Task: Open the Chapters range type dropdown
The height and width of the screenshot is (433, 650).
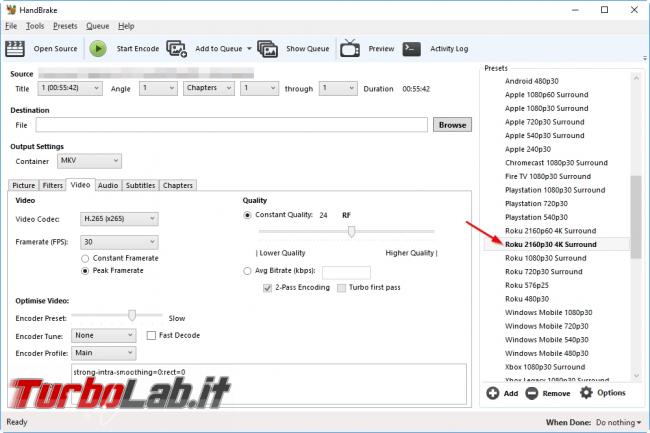Action: pos(209,88)
